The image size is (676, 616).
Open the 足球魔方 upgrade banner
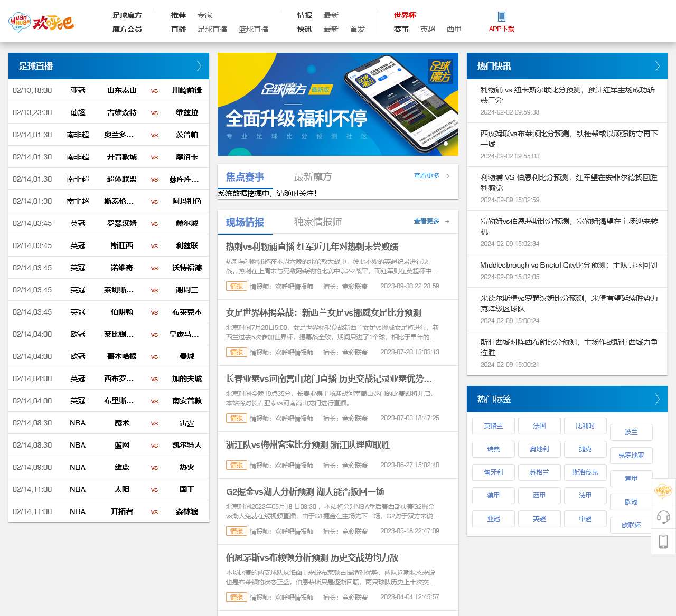[x=338, y=104]
